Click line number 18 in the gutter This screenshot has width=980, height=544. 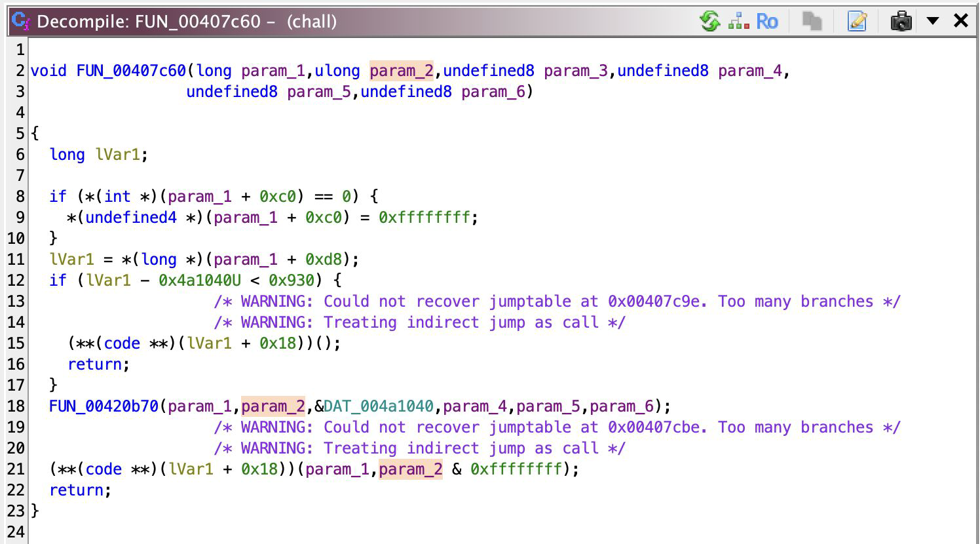tap(16, 406)
